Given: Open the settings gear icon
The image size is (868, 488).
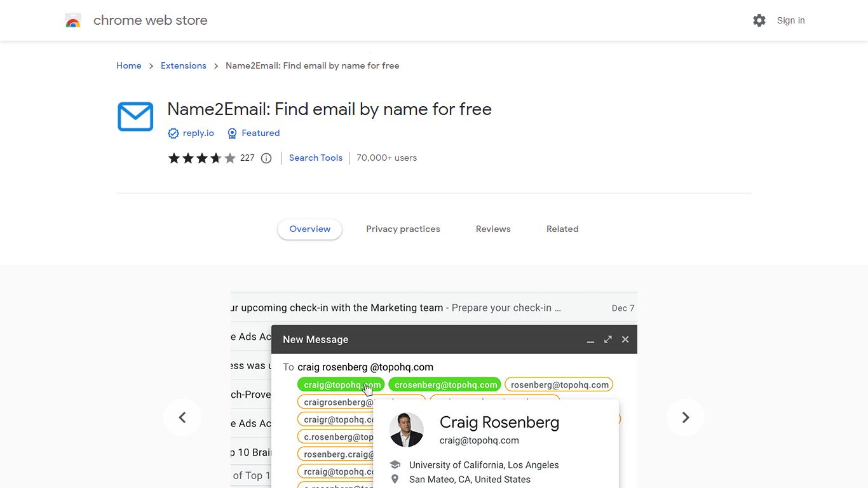Looking at the screenshot, I should [x=759, y=20].
